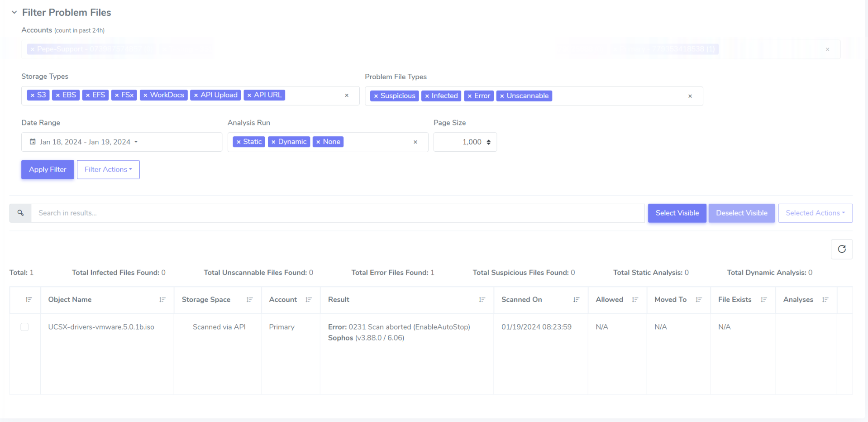This screenshot has width=868, height=422.
Task: Click the magnifier icon beside the search box
Action: [x=20, y=213]
